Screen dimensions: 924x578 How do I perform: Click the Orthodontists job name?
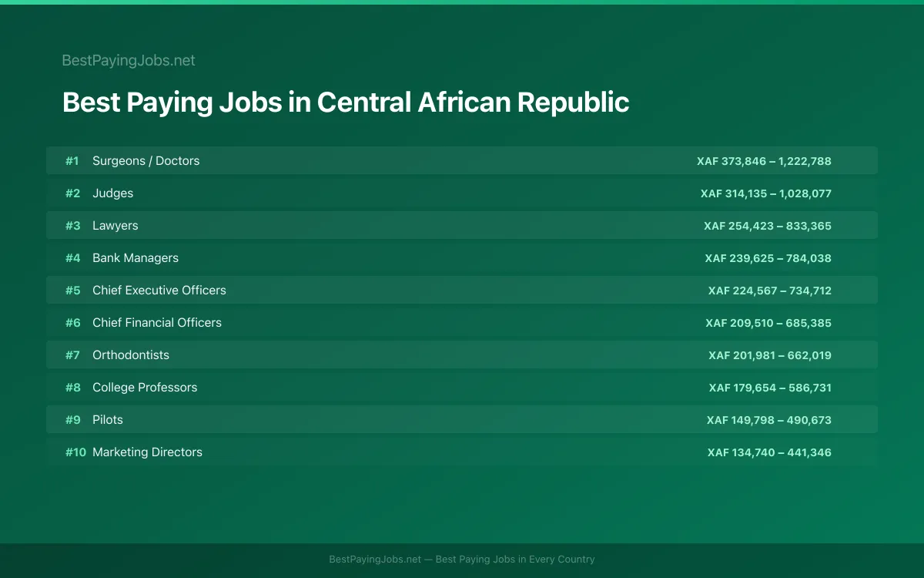click(x=131, y=355)
